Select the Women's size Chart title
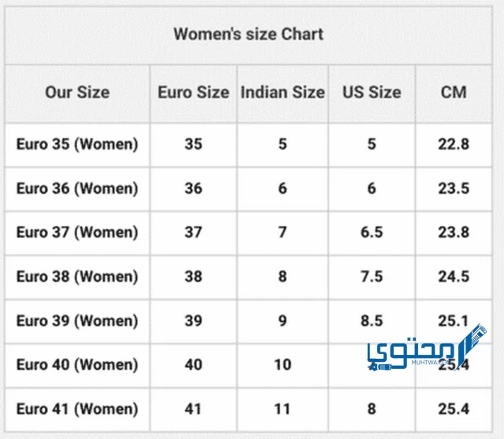Viewport: 504px width, 439px height. [x=249, y=34]
